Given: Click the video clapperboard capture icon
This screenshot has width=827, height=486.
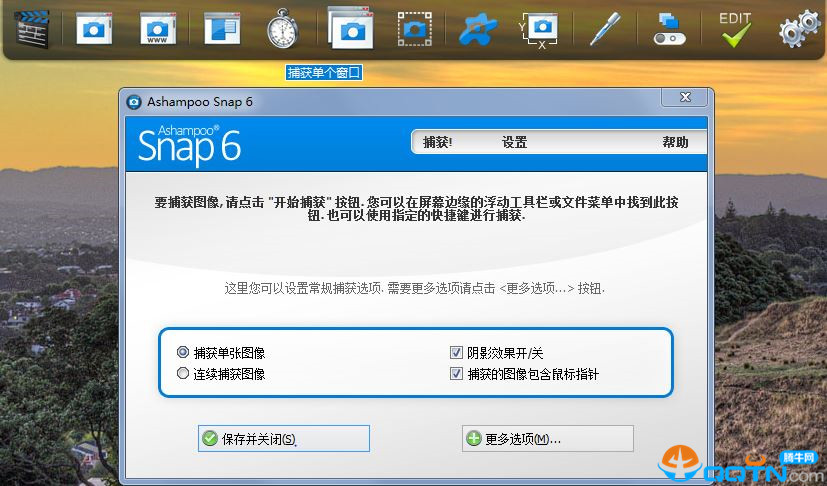Looking at the screenshot, I should coord(32,27).
